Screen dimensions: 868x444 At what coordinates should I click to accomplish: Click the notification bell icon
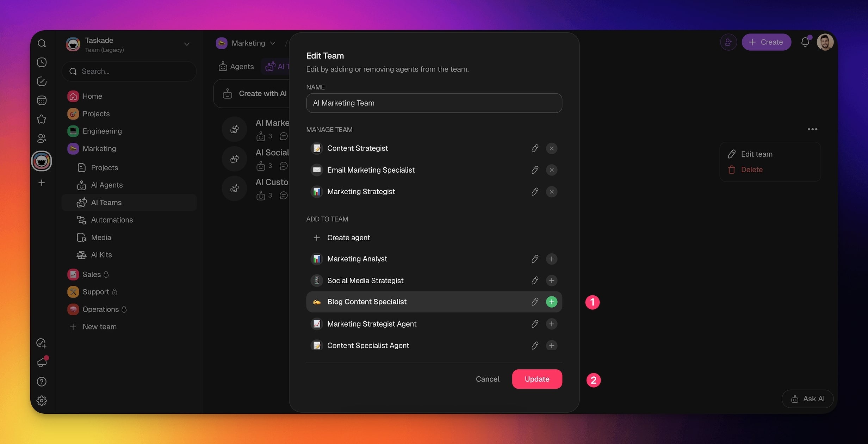coord(805,42)
